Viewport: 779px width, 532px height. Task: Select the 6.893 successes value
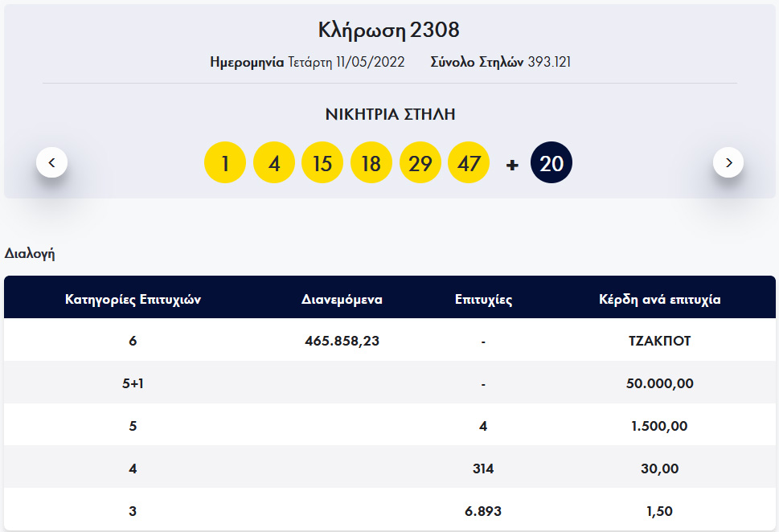click(483, 511)
